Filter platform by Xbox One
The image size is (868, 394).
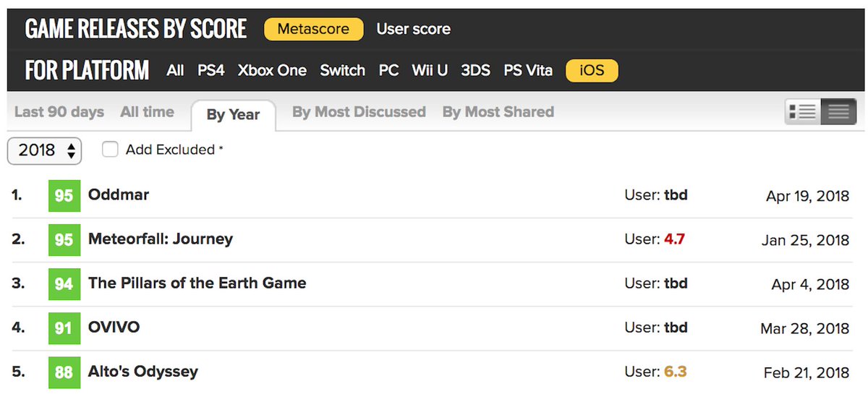(x=272, y=70)
